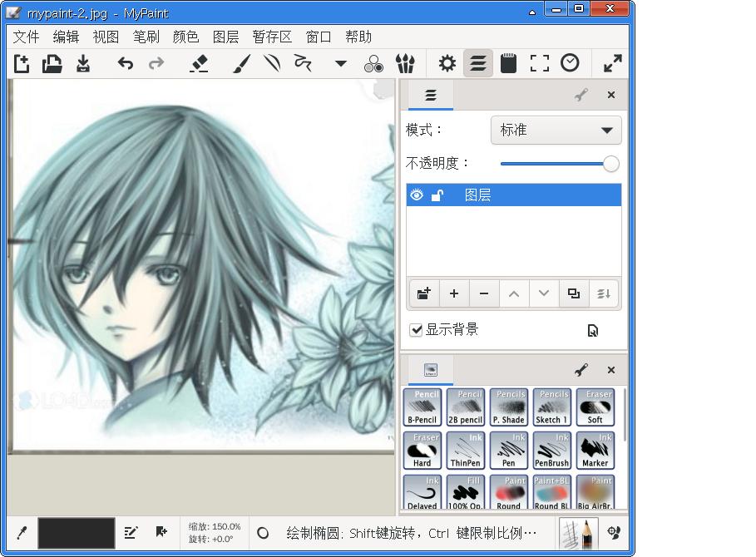The height and width of the screenshot is (557, 756).
Task: Choose the 2B pencil brush preset
Action: (x=466, y=407)
